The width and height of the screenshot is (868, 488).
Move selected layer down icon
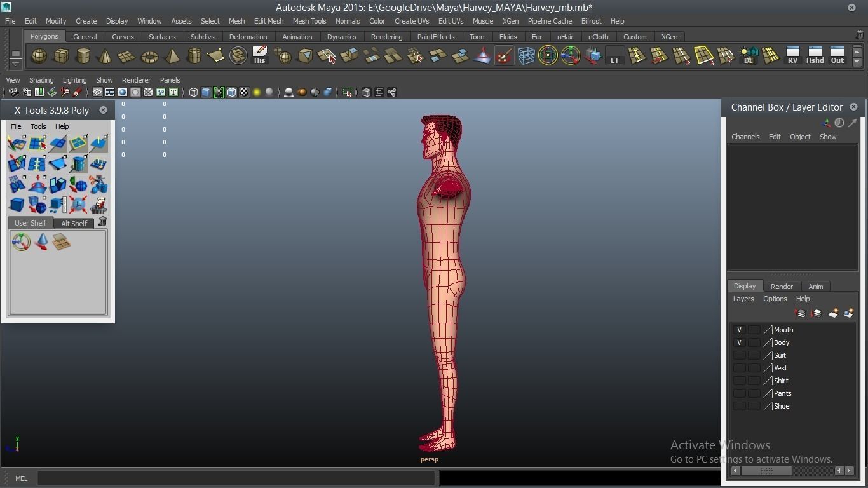pyautogui.click(x=817, y=313)
